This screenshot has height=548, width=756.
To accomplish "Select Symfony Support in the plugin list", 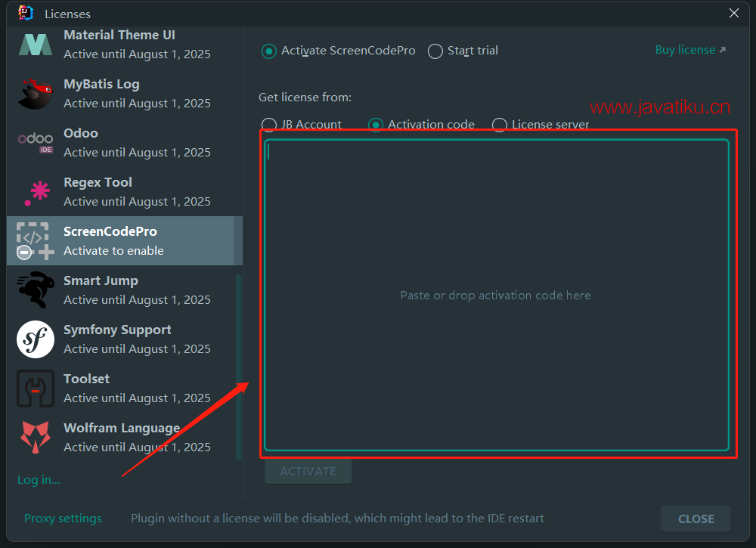I will tap(125, 339).
